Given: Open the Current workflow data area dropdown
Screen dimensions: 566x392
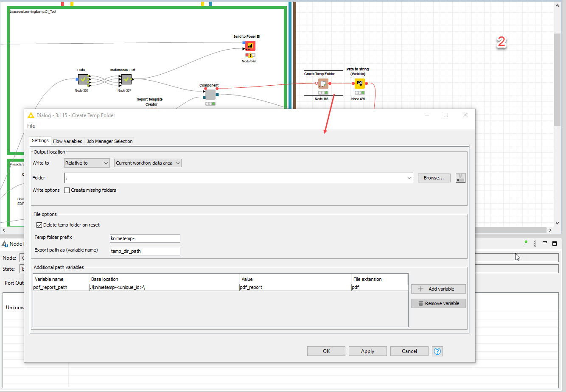Looking at the screenshot, I should (148, 163).
